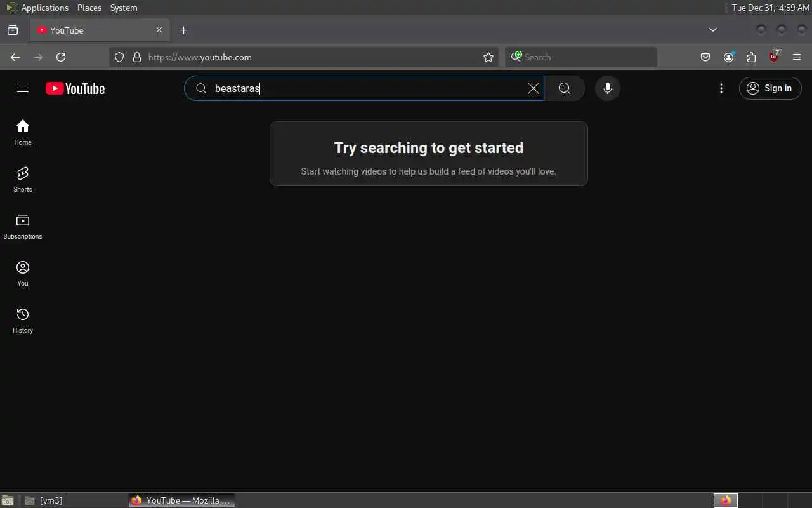Expand the list all tabs chevron
The image size is (812, 508).
713,30
